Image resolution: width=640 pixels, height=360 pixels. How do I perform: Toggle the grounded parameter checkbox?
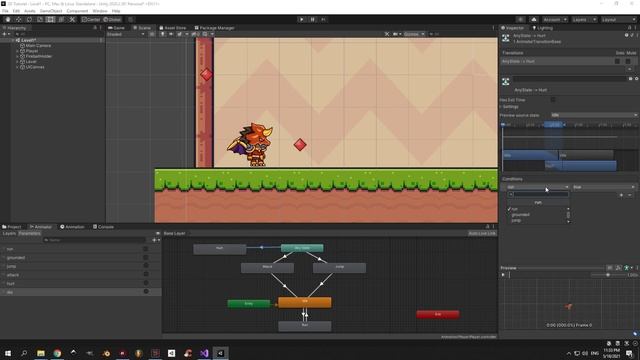pyautogui.click(x=145, y=258)
